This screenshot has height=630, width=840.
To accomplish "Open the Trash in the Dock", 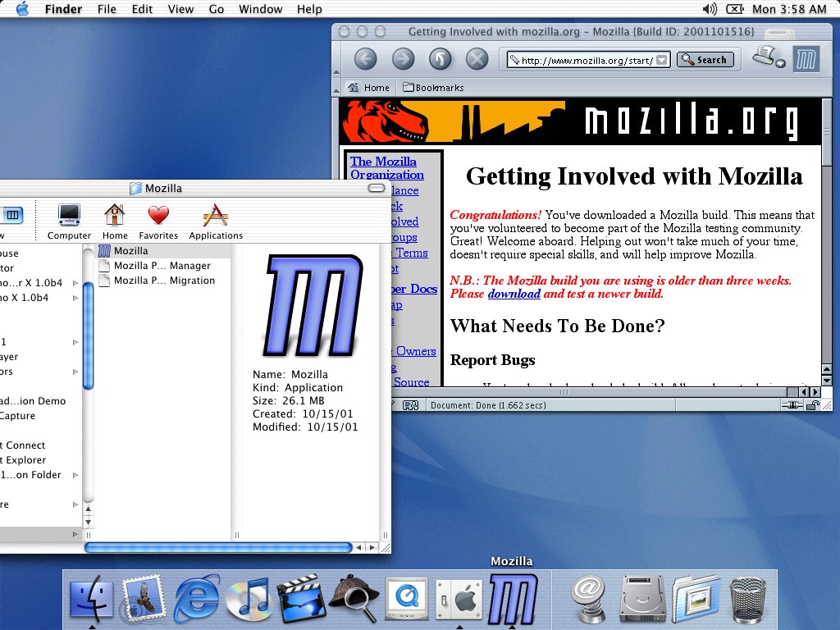I will (x=748, y=600).
